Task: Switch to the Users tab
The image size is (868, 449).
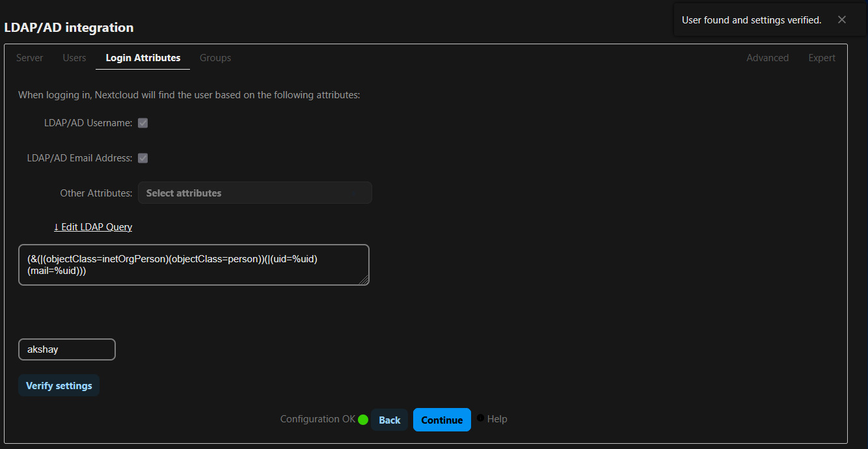Action: 74,58
